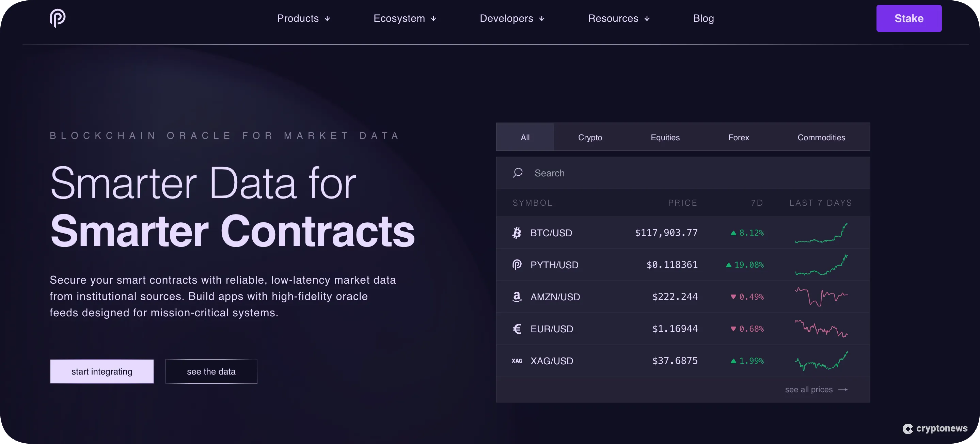Open the Blog page from the navigation
This screenshot has width=980, height=444.
pos(703,18)
